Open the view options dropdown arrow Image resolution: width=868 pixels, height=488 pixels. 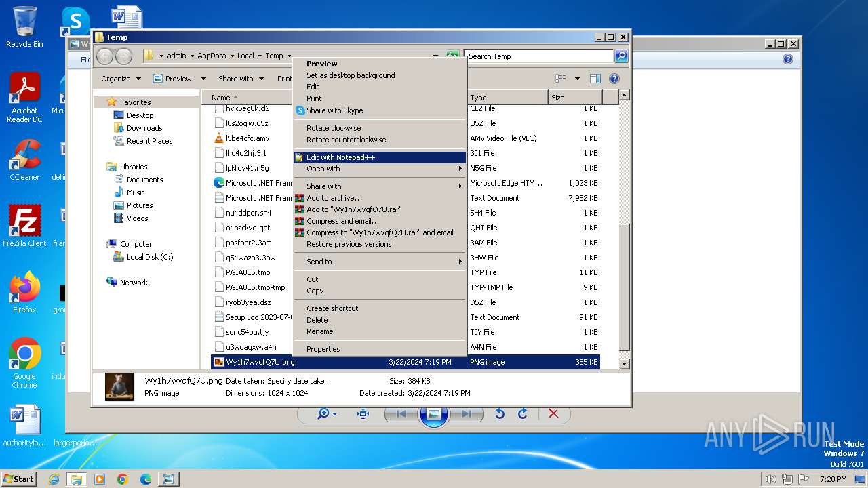click(577, 79)
